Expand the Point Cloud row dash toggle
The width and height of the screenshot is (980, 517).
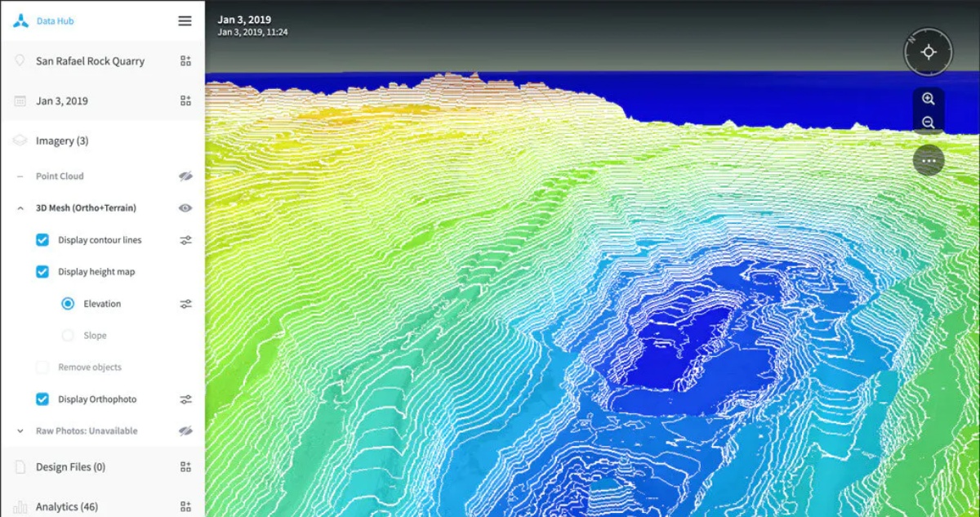[20, 176]
